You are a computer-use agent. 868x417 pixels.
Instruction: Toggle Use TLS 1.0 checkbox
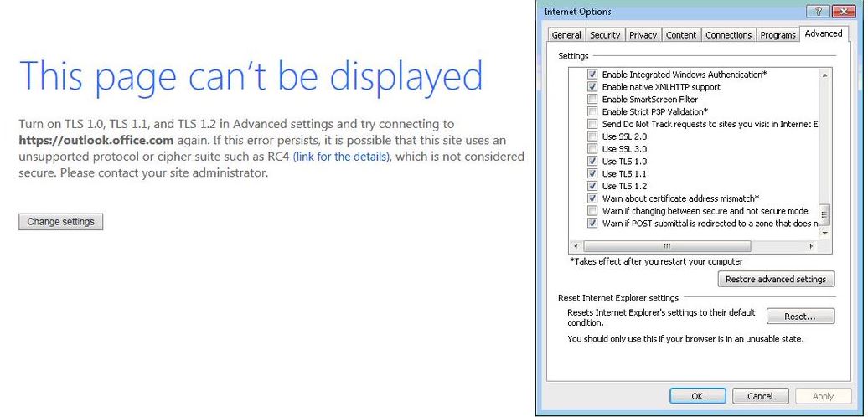tap(592, 162)
